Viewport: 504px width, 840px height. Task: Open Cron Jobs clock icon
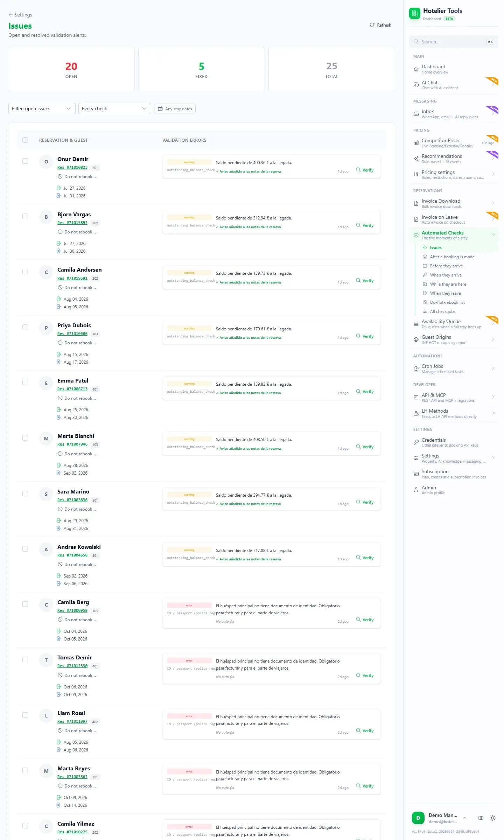click(416, 369)
